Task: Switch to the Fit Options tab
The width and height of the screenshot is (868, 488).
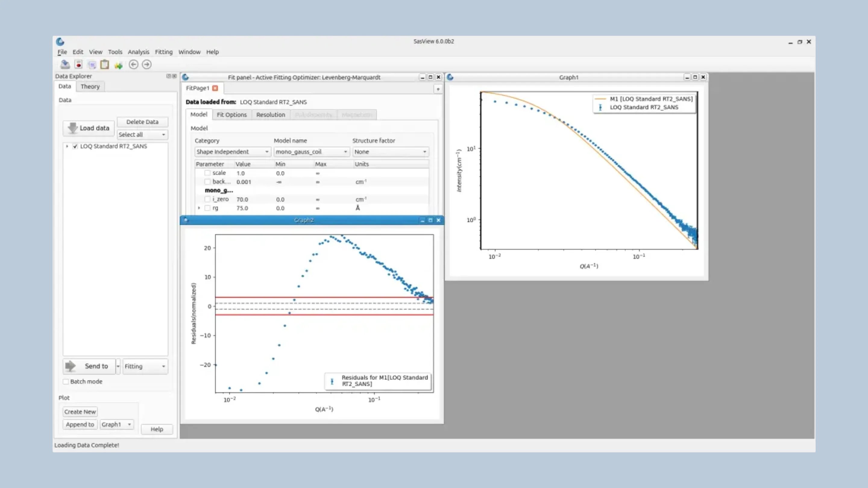Action: coord(231,114)
